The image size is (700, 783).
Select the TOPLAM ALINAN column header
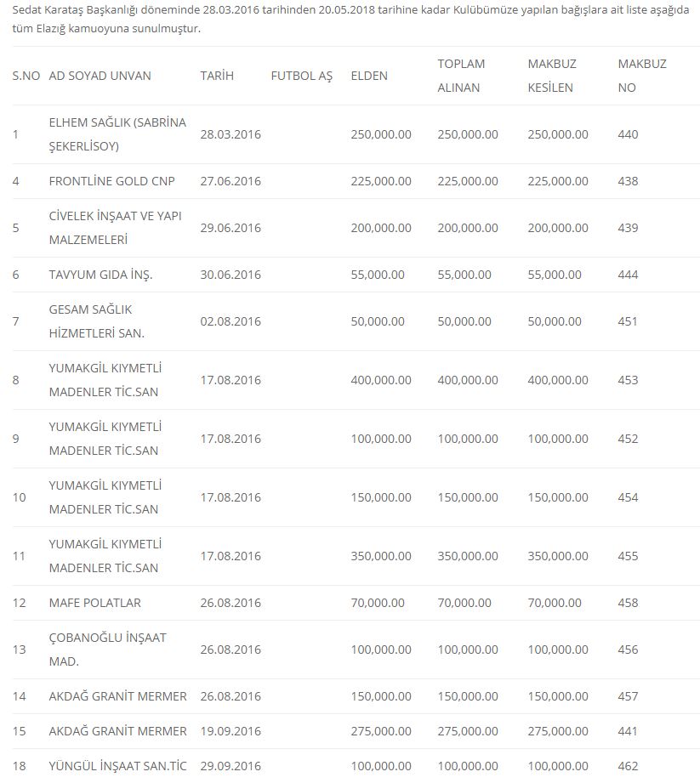[460, 76]
